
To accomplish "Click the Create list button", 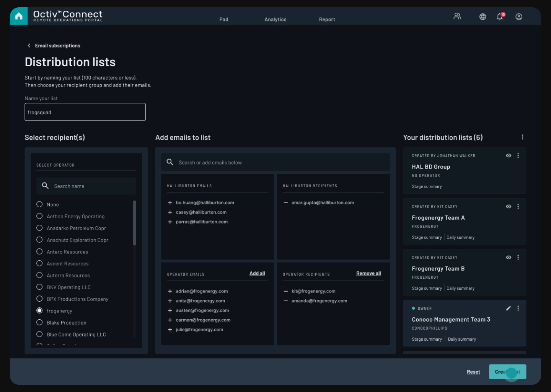I will pyautogui.click(x=507, y=372).
